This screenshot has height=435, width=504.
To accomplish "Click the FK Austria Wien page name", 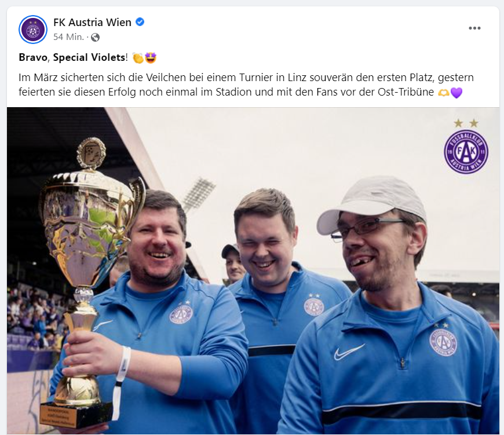I will 92,22.
